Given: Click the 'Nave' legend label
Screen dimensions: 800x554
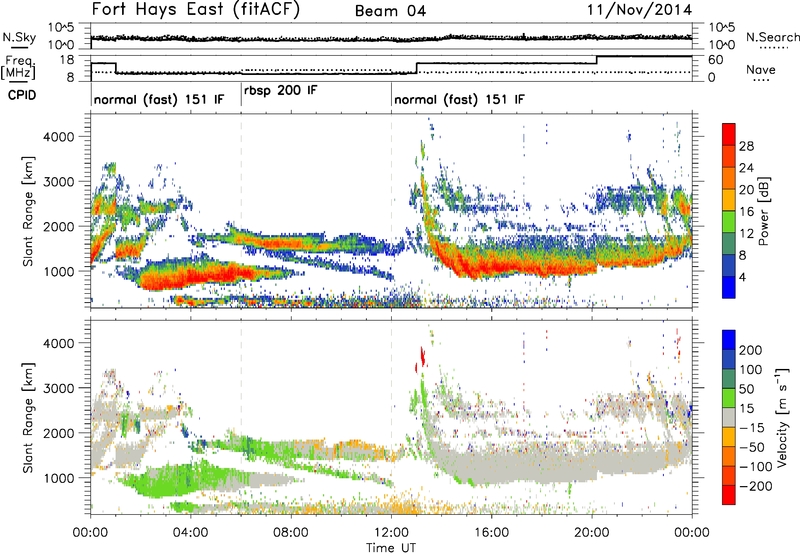Looking at the screenshot, I should click(x=761, y=69).
